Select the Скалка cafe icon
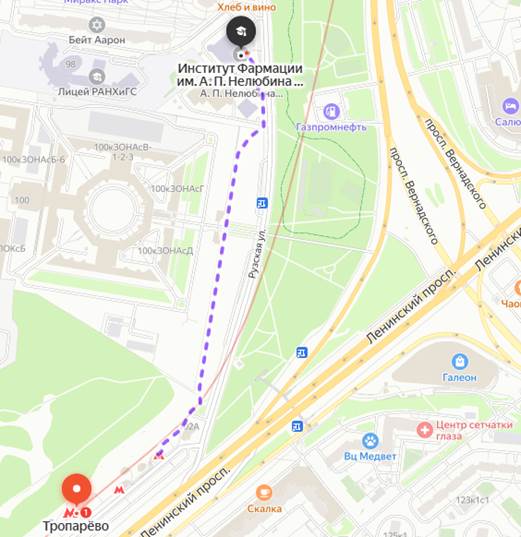Viewport: 521px width, 537px height. tap(264, 493)
